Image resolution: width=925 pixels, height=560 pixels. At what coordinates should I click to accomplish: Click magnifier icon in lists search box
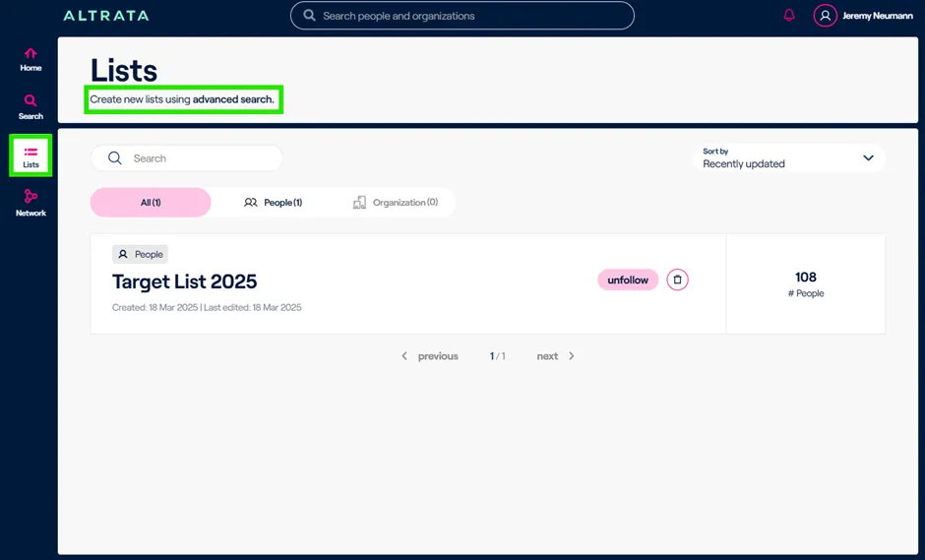click(x=115, y=158)
